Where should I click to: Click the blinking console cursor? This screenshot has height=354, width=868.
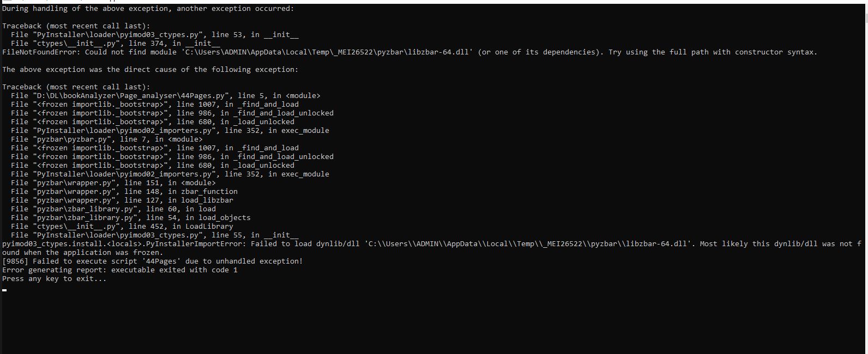coord(4,290)
